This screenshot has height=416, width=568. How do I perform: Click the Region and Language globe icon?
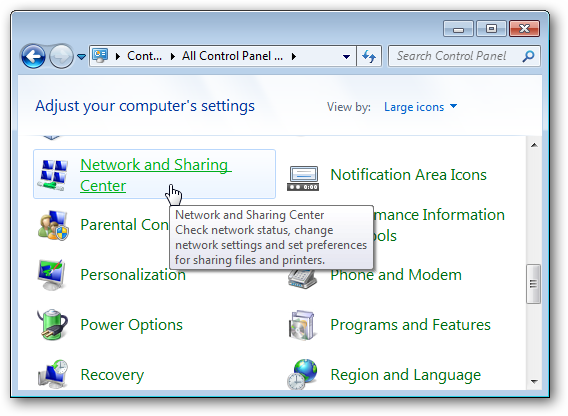[302, 374]
